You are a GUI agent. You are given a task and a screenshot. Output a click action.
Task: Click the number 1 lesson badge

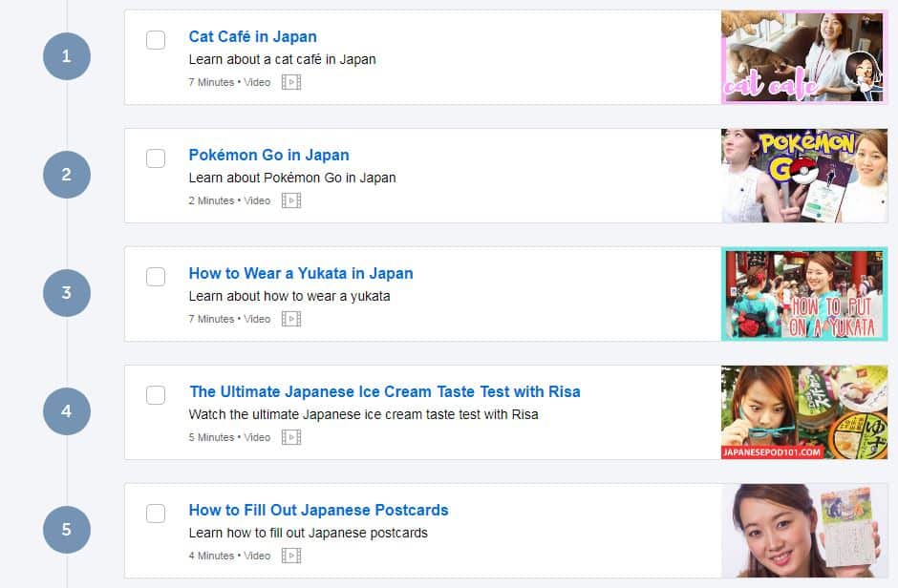point(66,56)
